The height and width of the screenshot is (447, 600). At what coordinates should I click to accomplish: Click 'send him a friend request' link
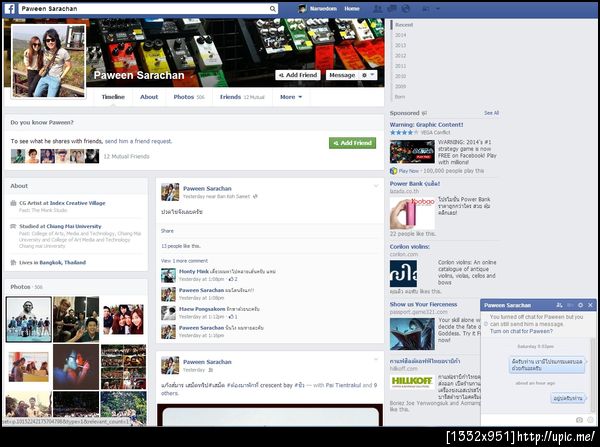[x=138, y=141]
